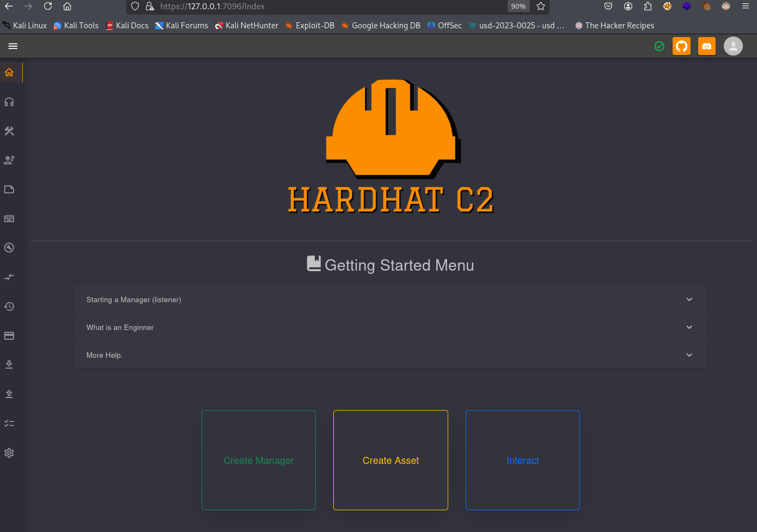Viewport: 757px width, 532px height.
Task: Open the usd-2023-0025 bookmark
Action: click(517, 26)
